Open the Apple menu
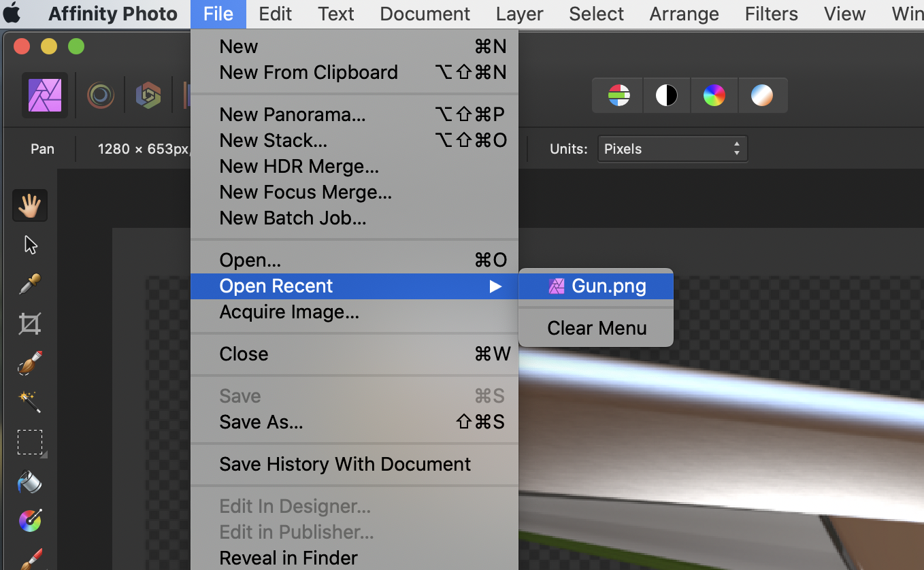 [12, 14]
